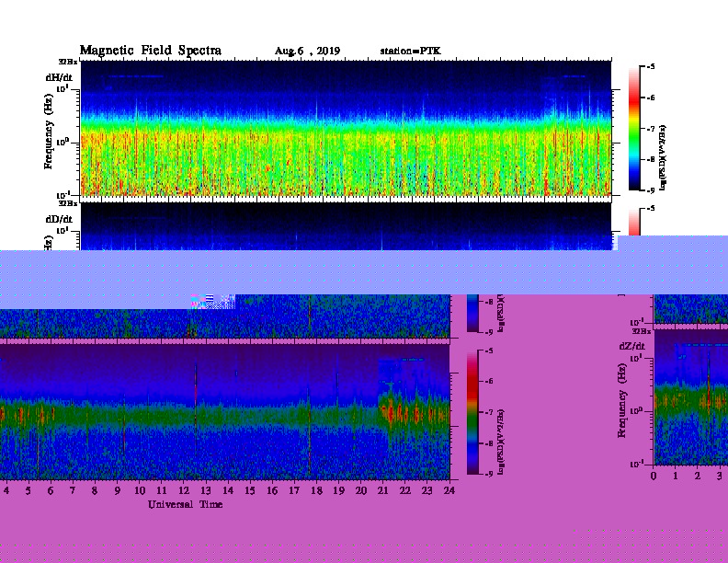Click hour 21 on the time axis
The image size is (728, 563).
tap(382, 490)
